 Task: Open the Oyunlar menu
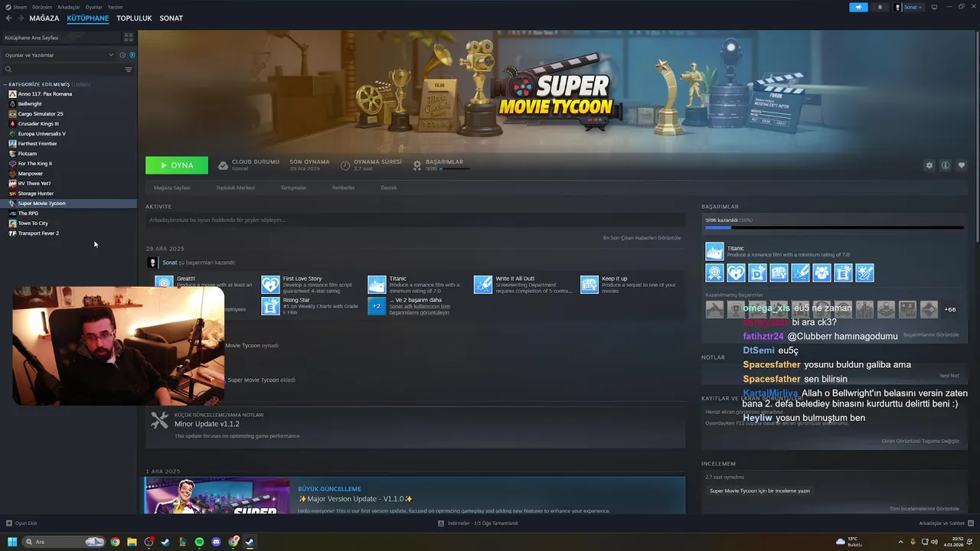[x=94, y=7]
